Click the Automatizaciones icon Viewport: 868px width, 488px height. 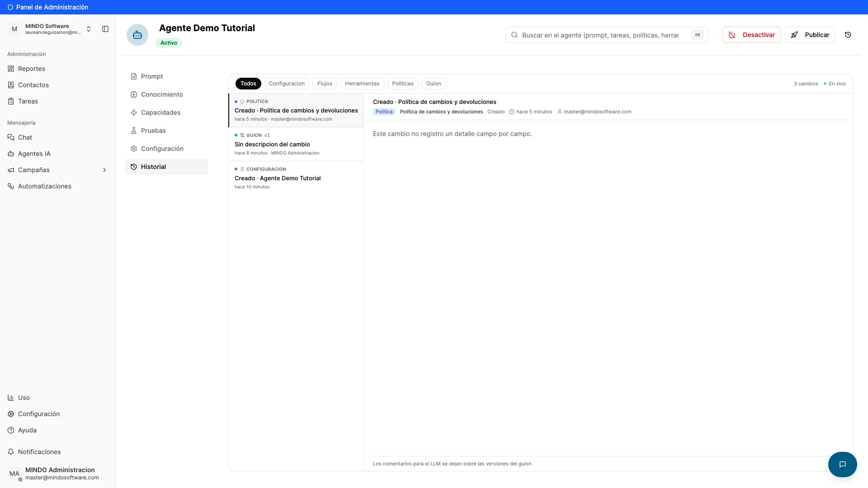click(x=11, y=186)
